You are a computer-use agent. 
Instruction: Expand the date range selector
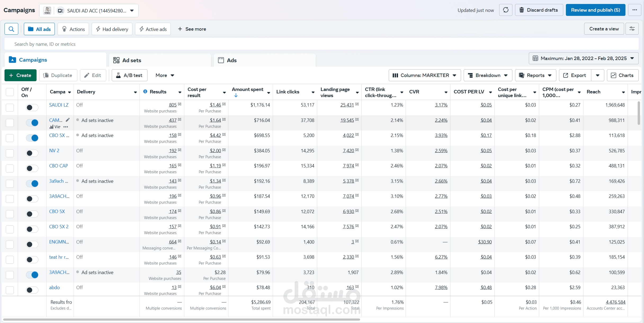pos(583,58)
